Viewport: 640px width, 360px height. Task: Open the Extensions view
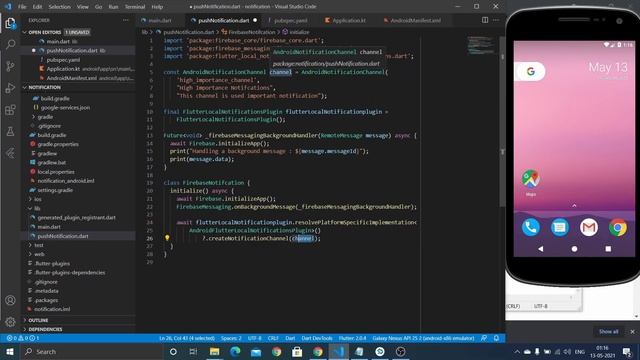coord(10,109)
